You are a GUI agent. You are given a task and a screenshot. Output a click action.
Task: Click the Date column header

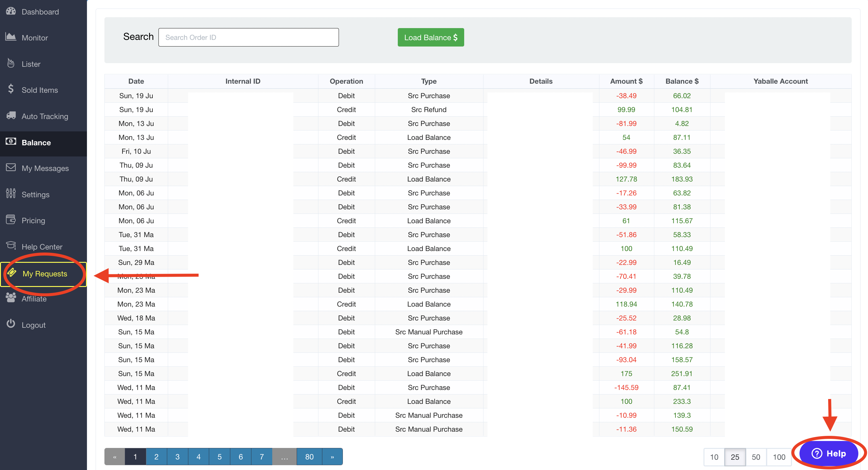[136, 81]
